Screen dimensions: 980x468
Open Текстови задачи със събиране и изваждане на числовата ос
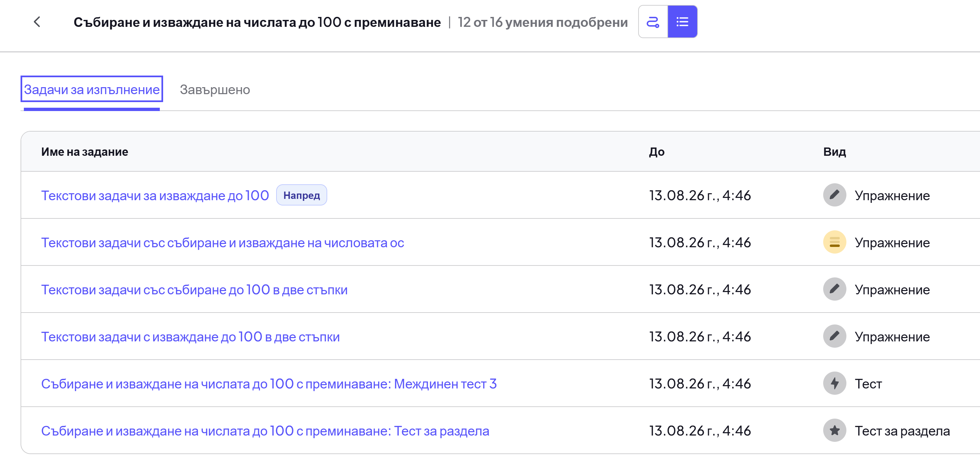point(222,242)
